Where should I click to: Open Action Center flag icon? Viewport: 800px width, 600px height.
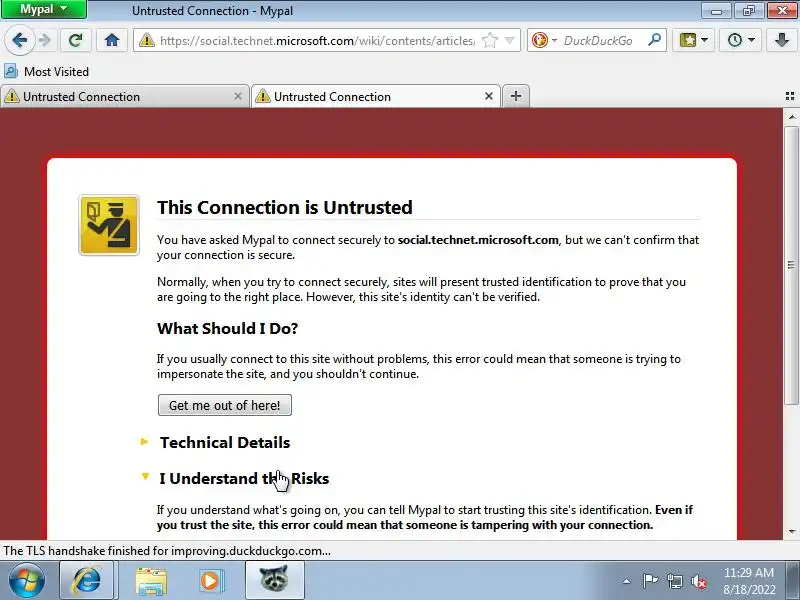(650, 581)
